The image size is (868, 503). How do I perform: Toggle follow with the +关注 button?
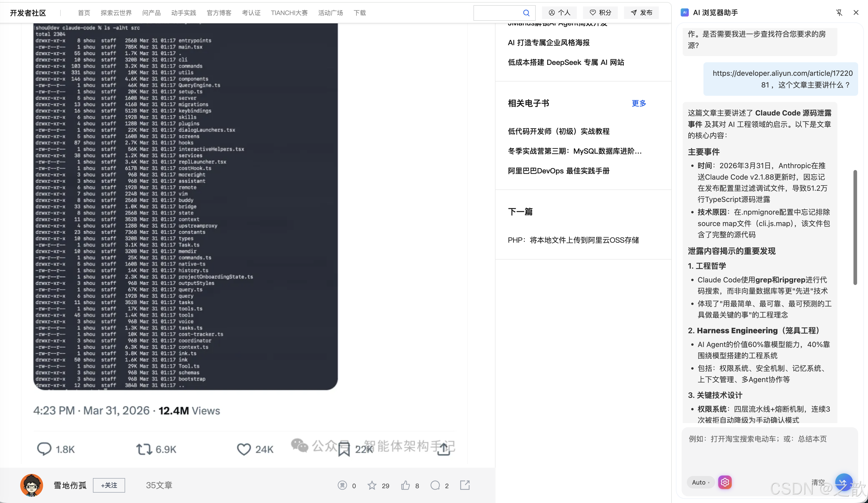109,485
